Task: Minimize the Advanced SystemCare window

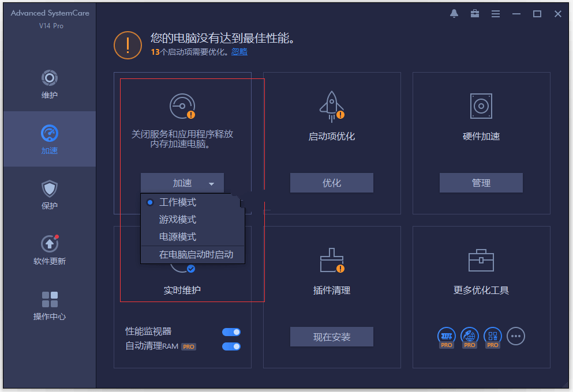Action: [516, 14]
